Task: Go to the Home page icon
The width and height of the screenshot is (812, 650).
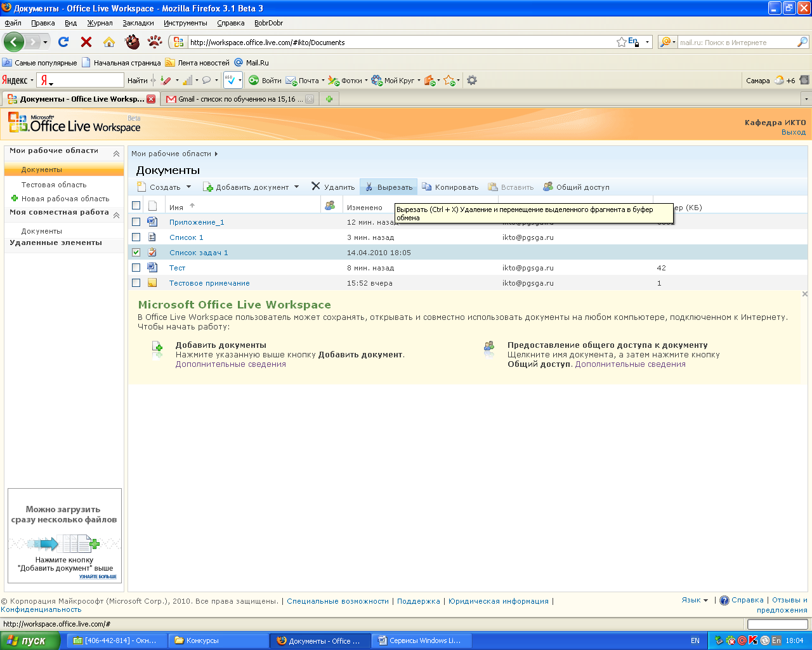Action: pos(109,42)
